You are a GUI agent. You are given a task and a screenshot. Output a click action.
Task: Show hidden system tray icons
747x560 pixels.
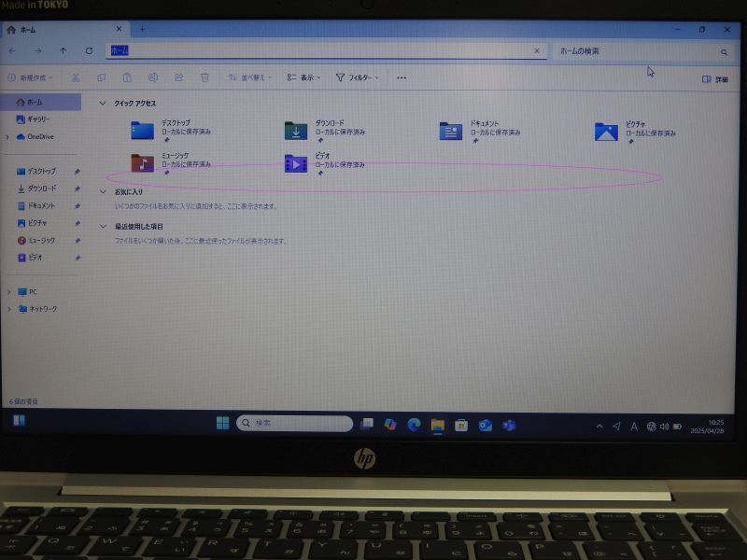point(599,427)
